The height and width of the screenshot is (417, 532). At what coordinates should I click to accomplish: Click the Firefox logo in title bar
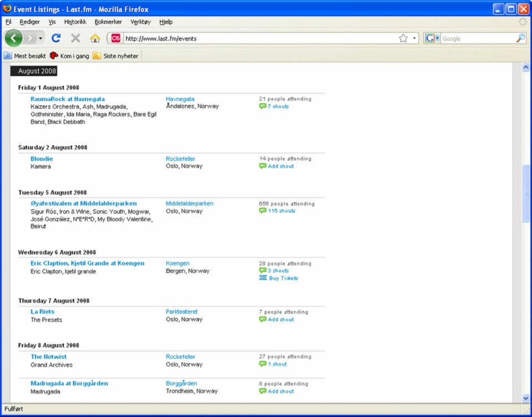point(7,9)
